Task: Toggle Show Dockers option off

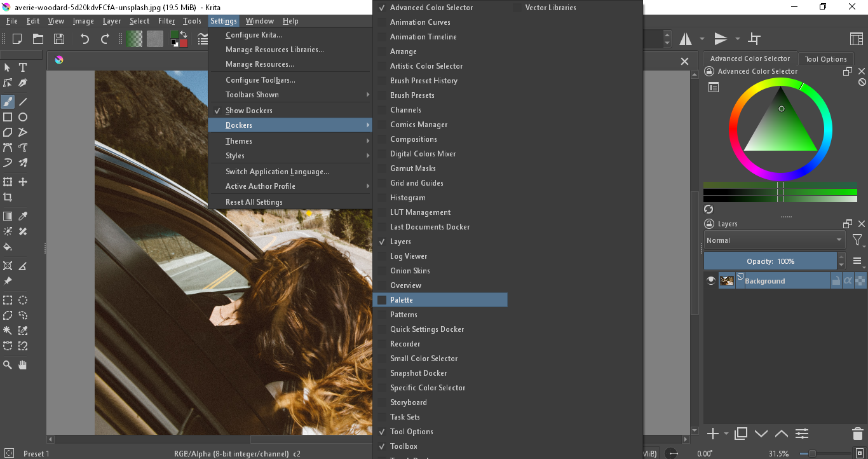Action: pos(290,111)
